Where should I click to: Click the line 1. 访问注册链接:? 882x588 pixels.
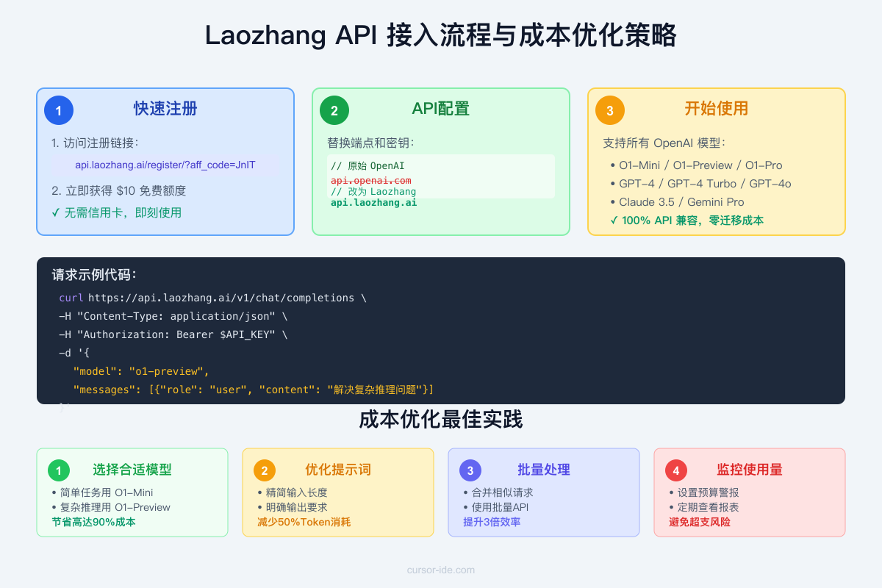pyautogui.click(x=96, y=143)
